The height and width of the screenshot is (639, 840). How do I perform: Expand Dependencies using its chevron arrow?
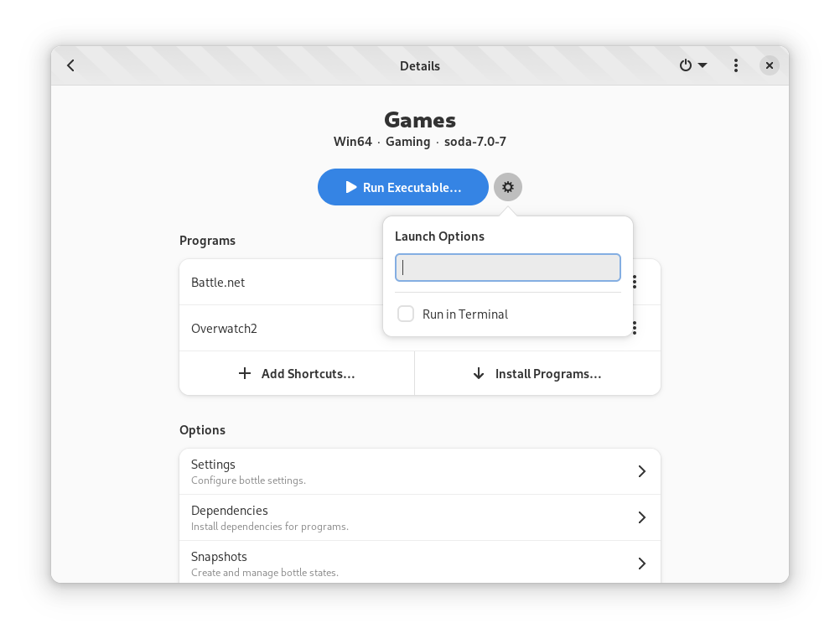(641, 517)
